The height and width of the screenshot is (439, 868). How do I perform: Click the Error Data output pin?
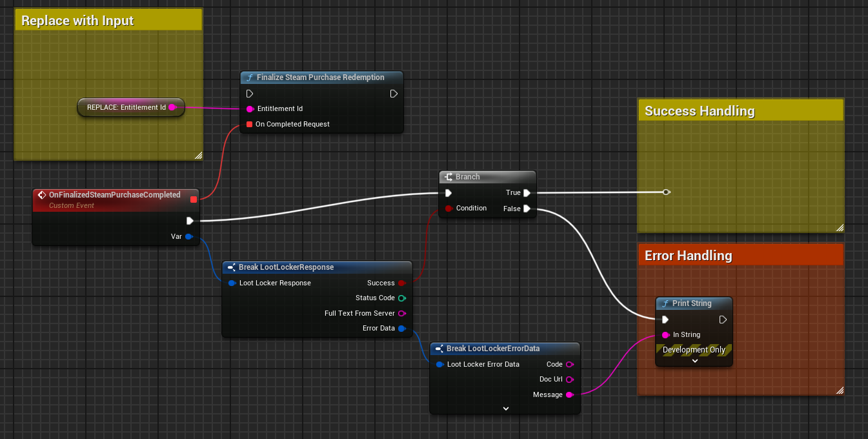pyautogui.click(x=401, y=329)
